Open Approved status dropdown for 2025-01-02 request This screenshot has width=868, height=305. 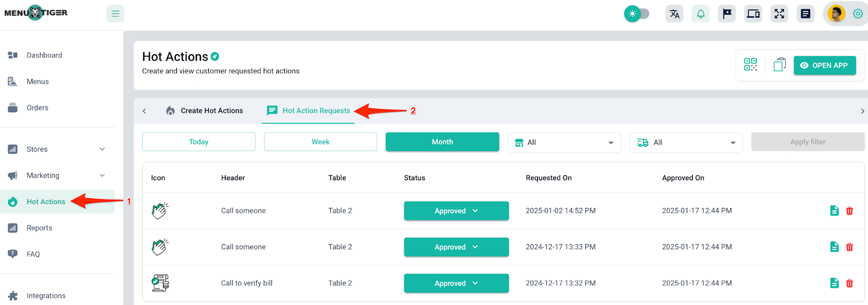[x=456, y=211]
